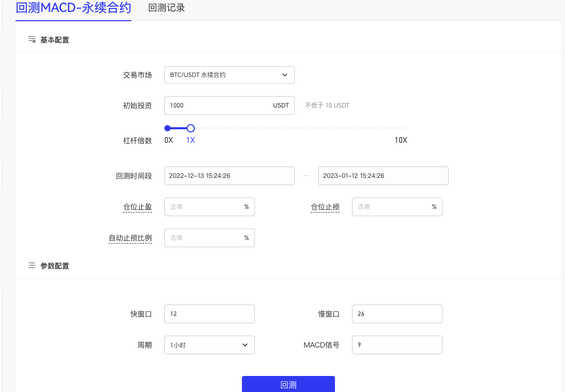Open the 交易市场 BTC/USDT dropdown
The width and height of the screenshot is (565, 392).
229,75
